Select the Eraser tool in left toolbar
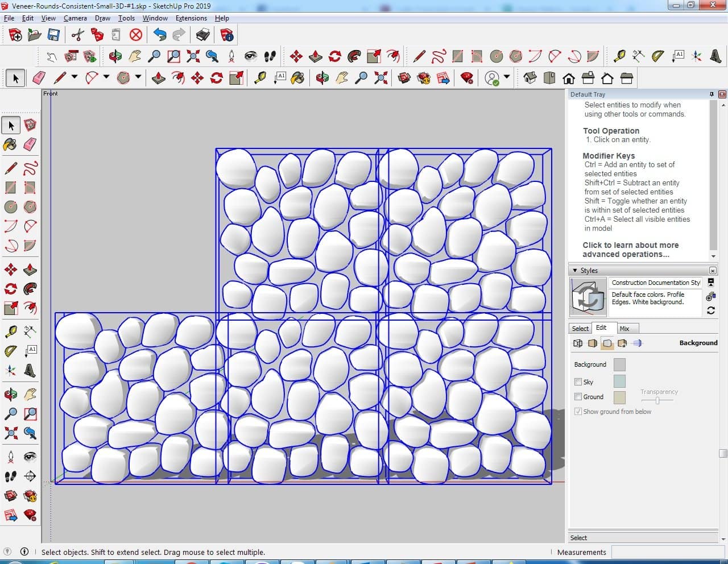Image resolution: width=728 pixels, height=564 pixels. pos(30,144)
